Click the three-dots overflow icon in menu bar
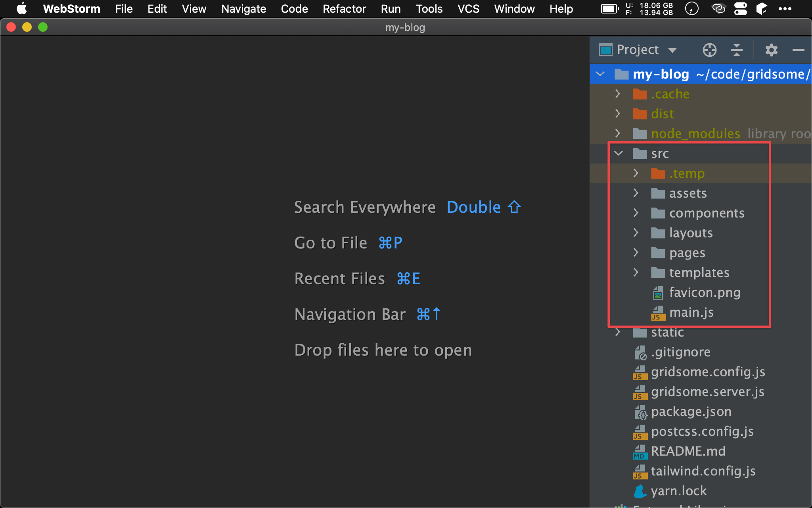The height and width of the screenshot is (508, 812). point(785,9)
